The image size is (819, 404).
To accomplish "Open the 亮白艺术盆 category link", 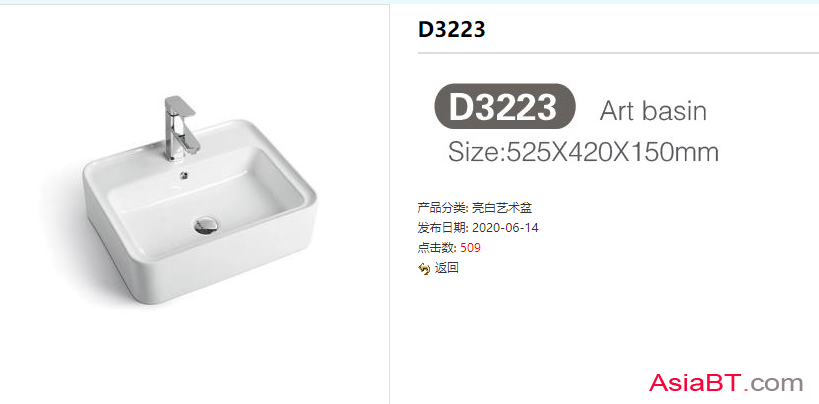I will (x=502, y=208).
